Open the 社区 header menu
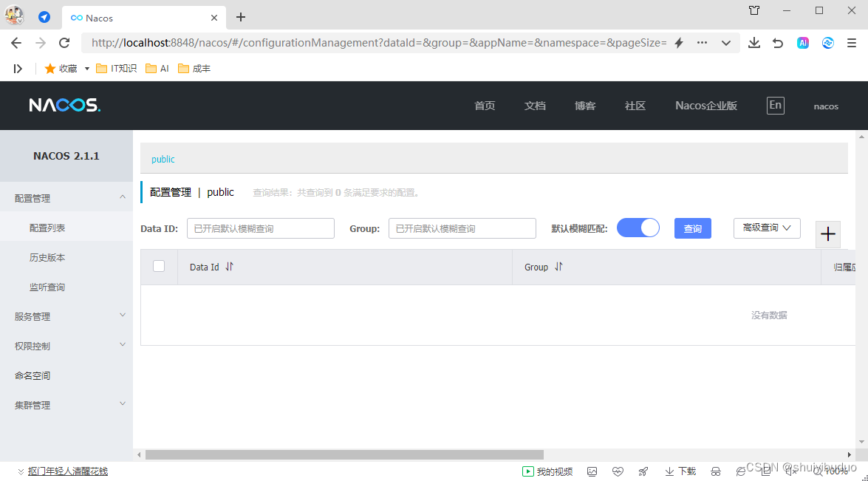Screen dimensions: 868x481 point(635,106)
